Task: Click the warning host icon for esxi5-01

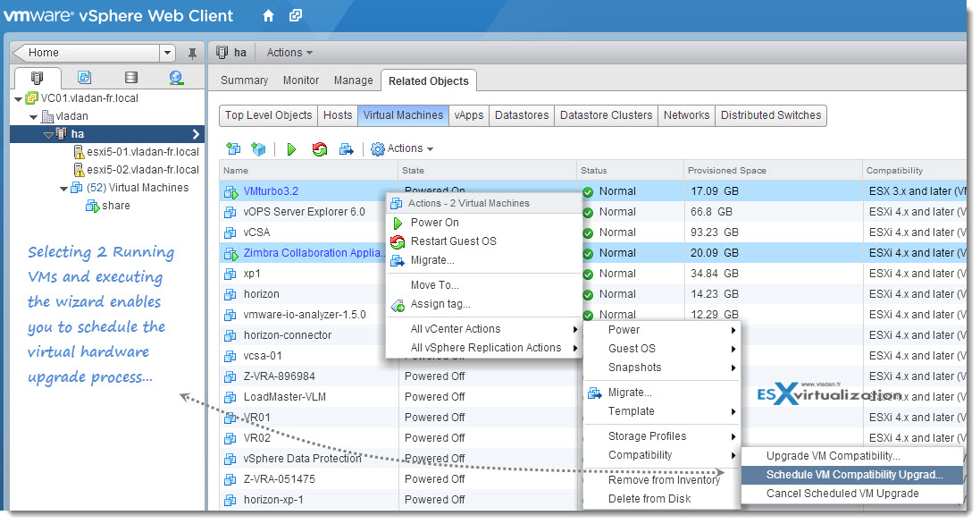Action: coord(79,152)
